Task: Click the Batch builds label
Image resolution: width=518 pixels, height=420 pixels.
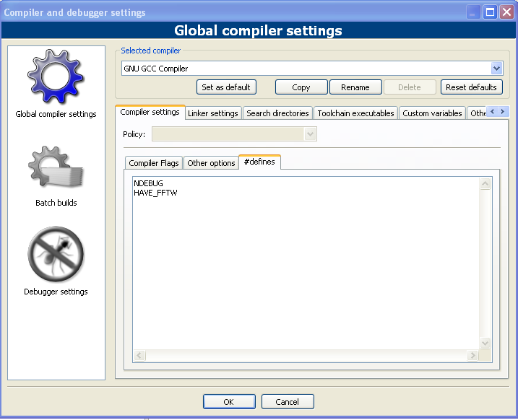Action: point(56,203)
